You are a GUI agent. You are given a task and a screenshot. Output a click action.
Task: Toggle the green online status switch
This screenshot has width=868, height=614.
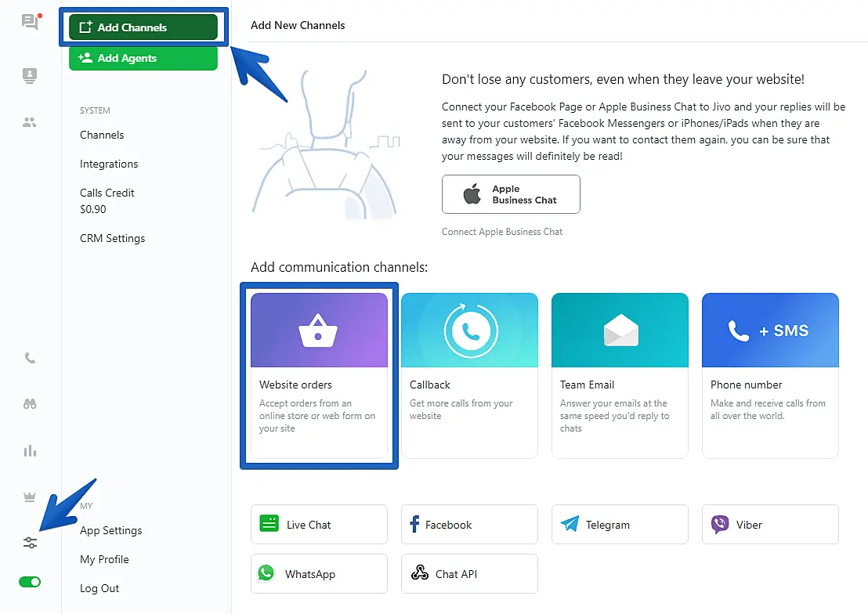[x=30, y=582]
